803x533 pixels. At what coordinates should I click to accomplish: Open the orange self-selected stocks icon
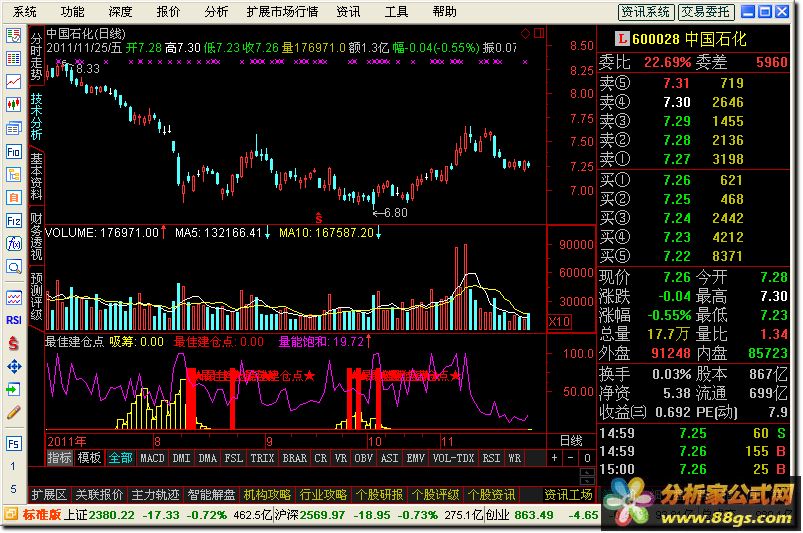click(x=13, y=197)
